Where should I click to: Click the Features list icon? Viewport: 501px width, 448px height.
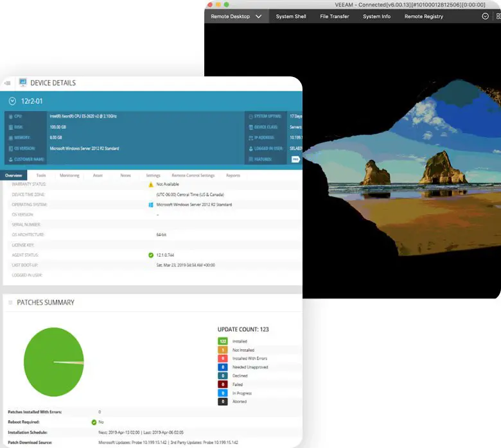[251, 159]
